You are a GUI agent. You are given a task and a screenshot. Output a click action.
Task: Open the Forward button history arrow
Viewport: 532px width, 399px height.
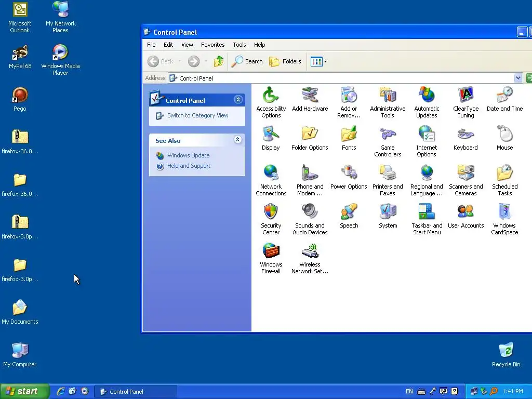(x=206, y=61)
